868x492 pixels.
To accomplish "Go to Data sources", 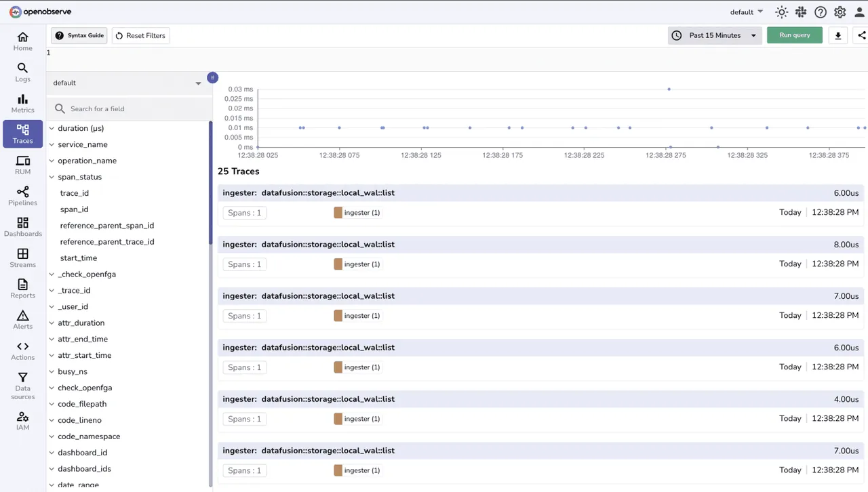I will pyautogui.click(x=22, y=386).
